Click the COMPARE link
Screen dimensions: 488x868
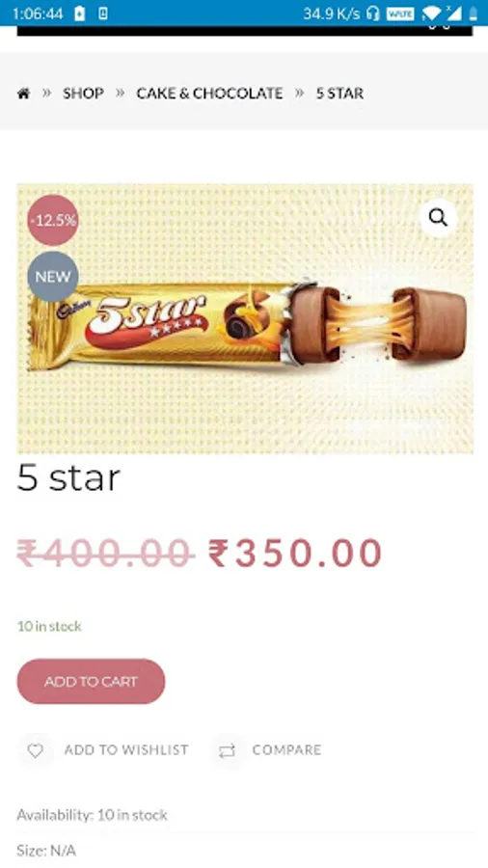click(x=286, y=750)
